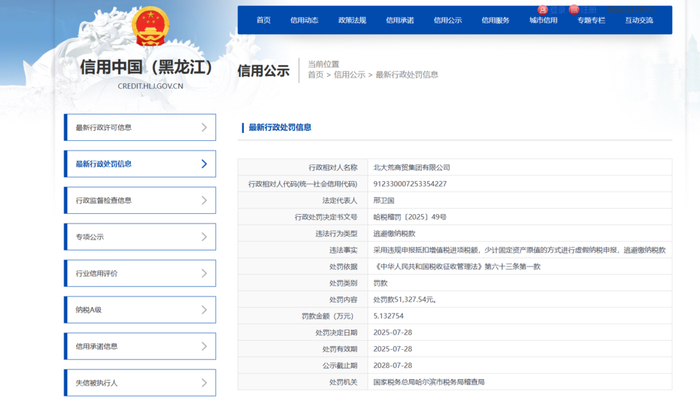This screenshot has width=700, height=401.
Task: Open 行政监督检查信息 in the sidebar
Action: pyautogui.click(x=140, y=200)
